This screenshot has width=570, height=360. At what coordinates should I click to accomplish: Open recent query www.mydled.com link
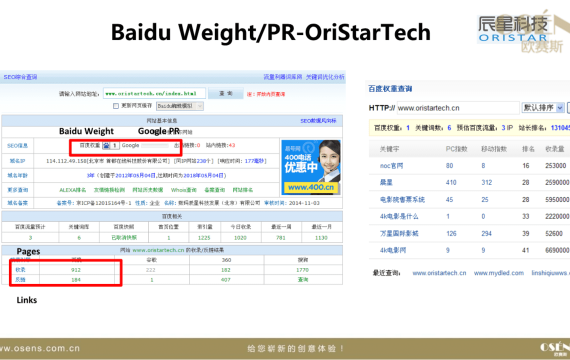[x=499, y=273]
